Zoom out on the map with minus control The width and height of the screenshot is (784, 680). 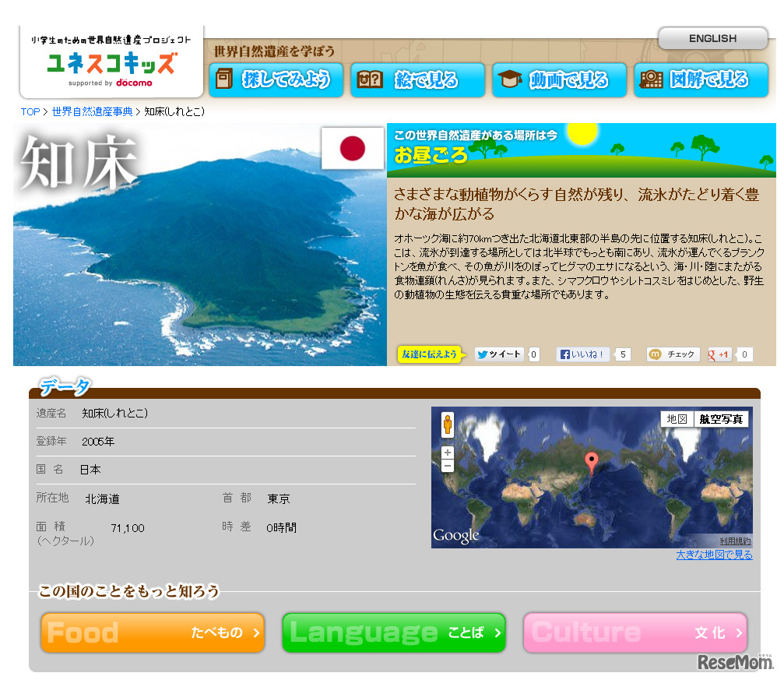pos(448,465)
